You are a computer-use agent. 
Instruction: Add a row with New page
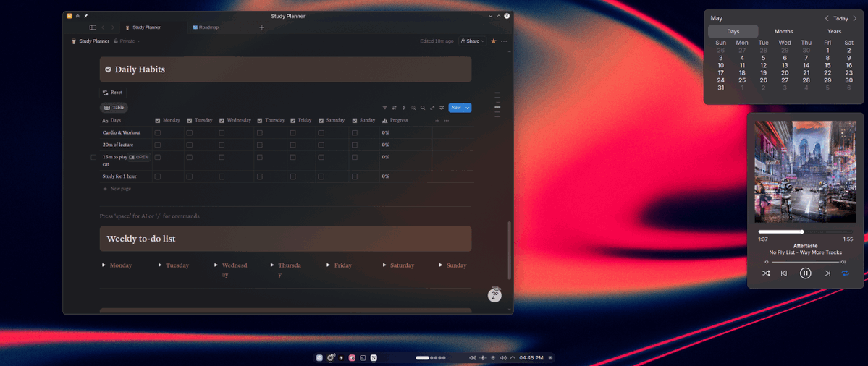click(117, 189)
